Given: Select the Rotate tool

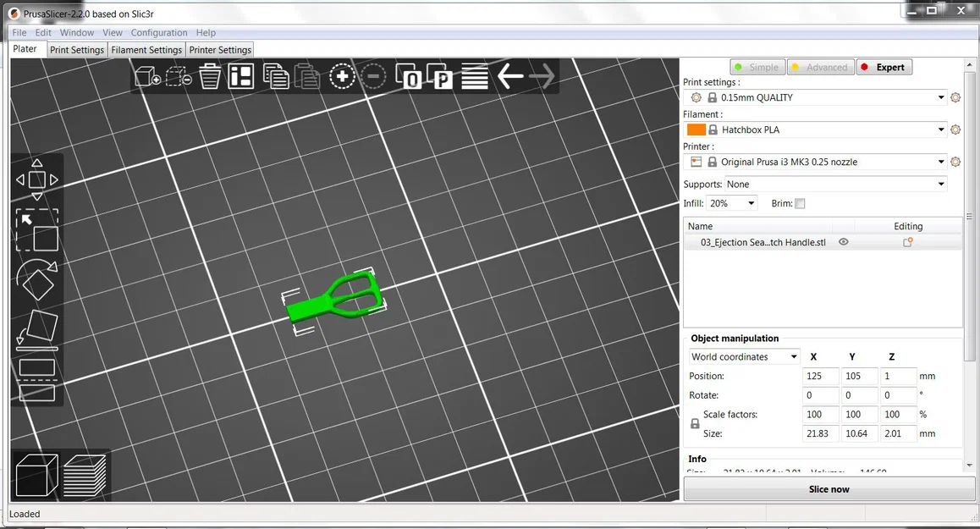Looking at the screenshot, I should [37, 279].
